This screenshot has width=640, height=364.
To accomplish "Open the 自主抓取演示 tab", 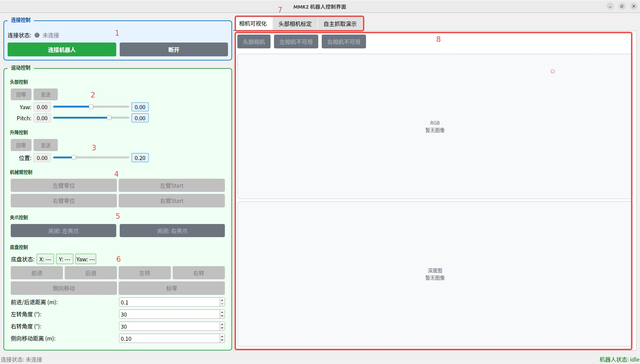I will 340,24.
